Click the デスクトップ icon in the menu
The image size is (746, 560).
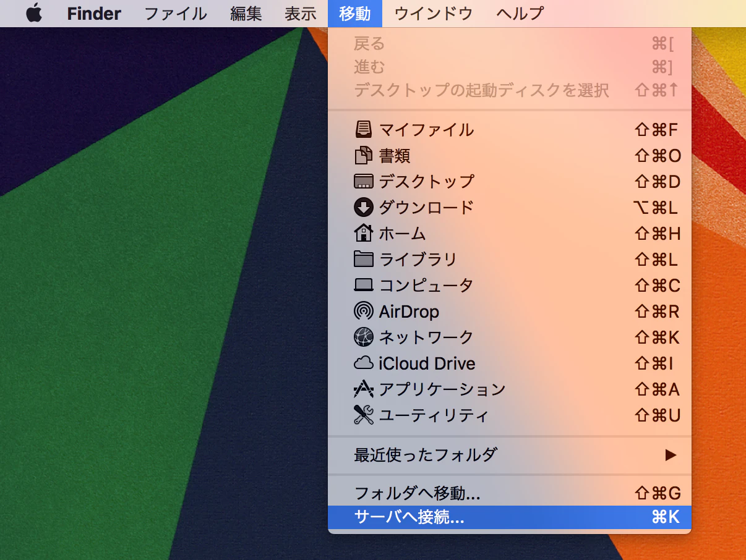coord(364,182)
